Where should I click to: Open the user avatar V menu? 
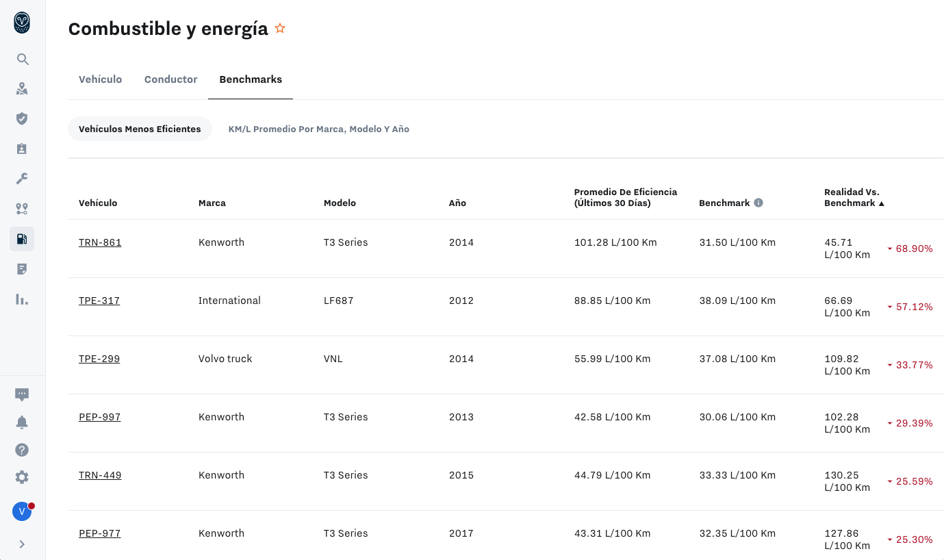point(22,511)
